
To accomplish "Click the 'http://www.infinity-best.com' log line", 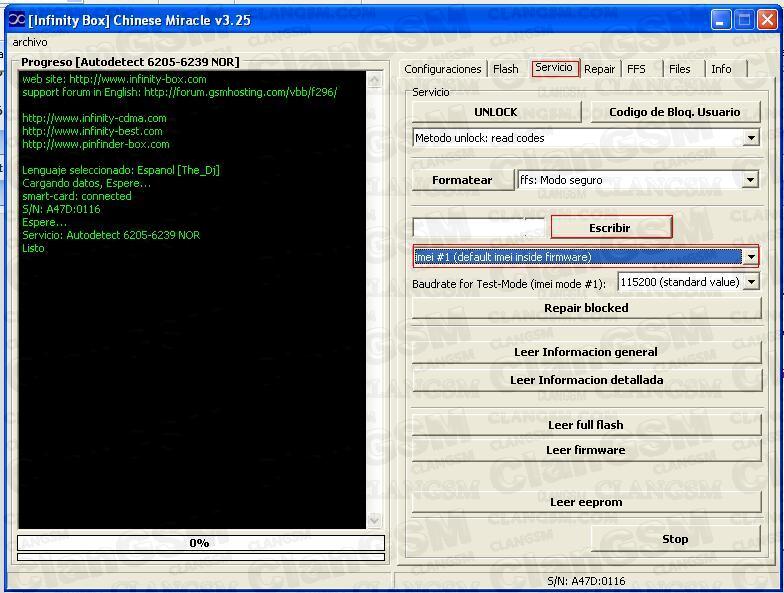I will point(92,131).
